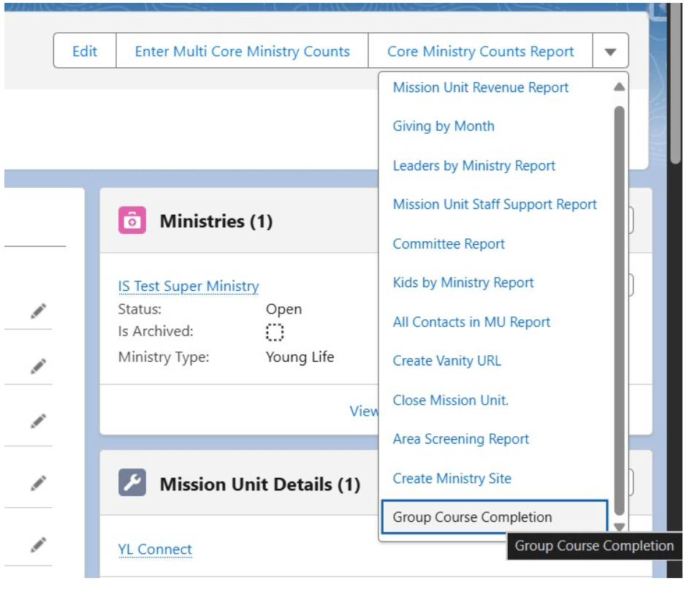Select Close Mission Unit action

450,400
